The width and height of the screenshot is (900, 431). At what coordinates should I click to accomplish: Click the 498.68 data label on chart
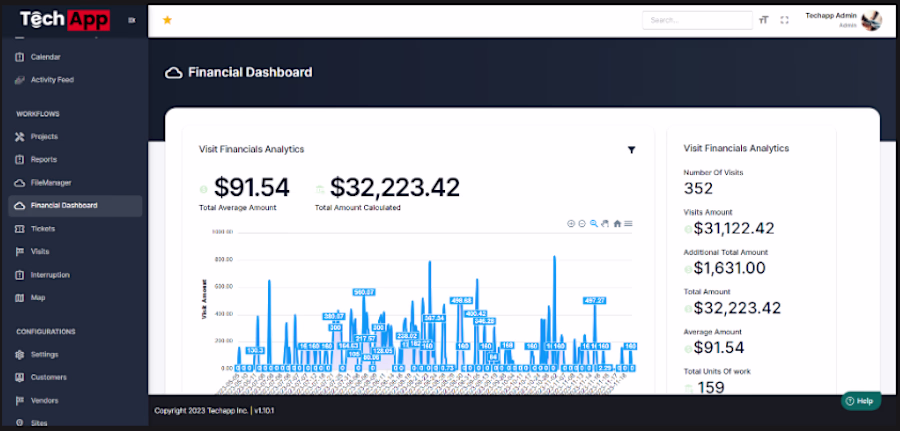461,300
